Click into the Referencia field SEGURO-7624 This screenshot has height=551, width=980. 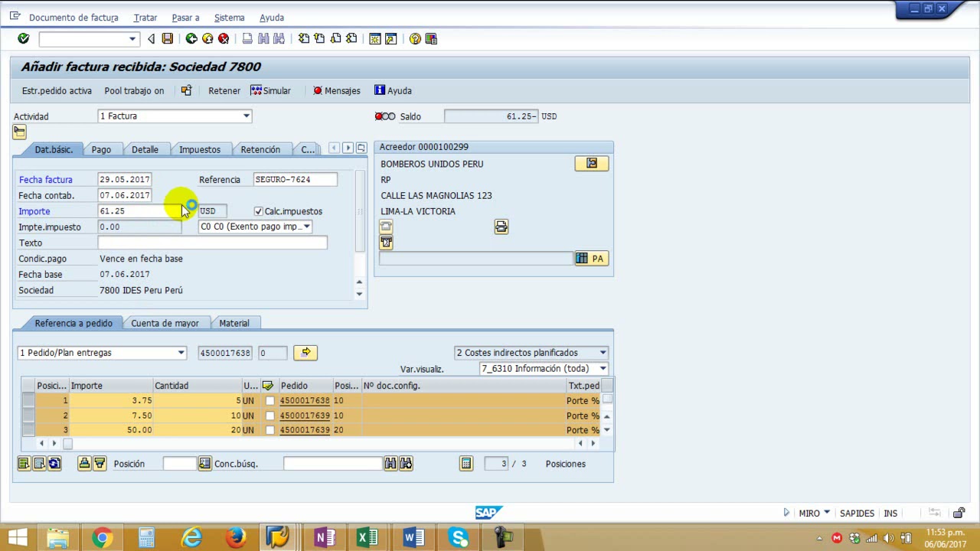295,179
